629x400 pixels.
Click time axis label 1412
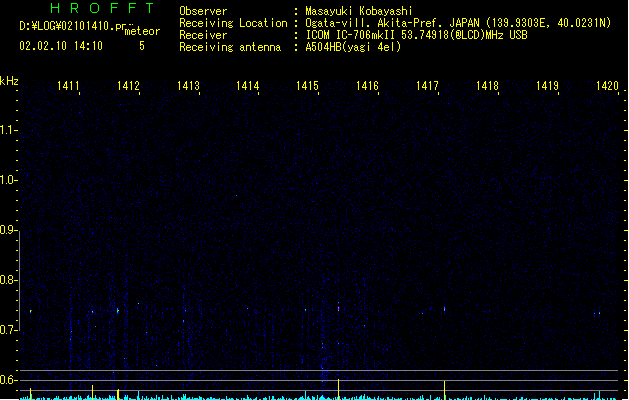[x=128, y=86]
